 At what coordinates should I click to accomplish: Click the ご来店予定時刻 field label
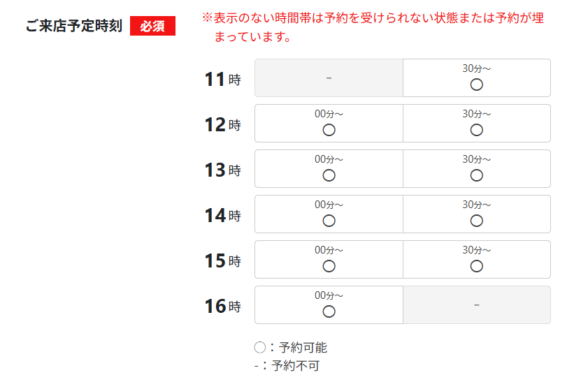click(x=74, y=27)
